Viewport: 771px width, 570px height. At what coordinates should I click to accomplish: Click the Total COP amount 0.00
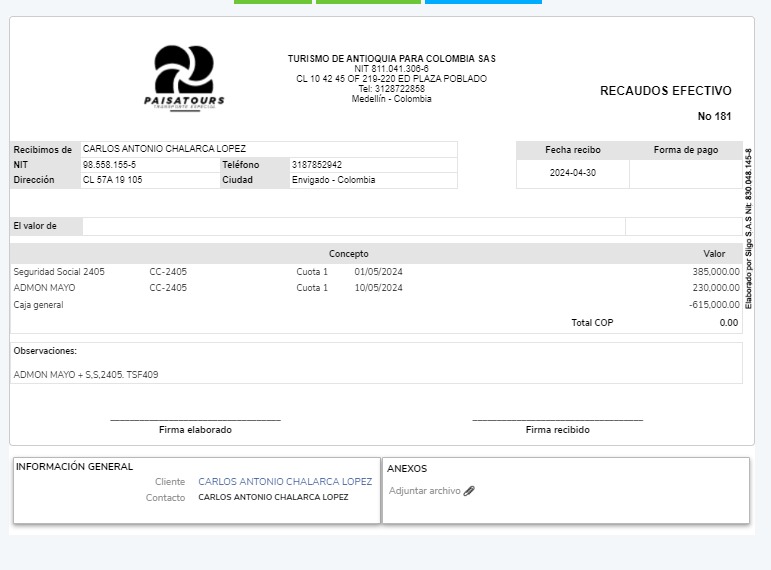coord(728,323)
